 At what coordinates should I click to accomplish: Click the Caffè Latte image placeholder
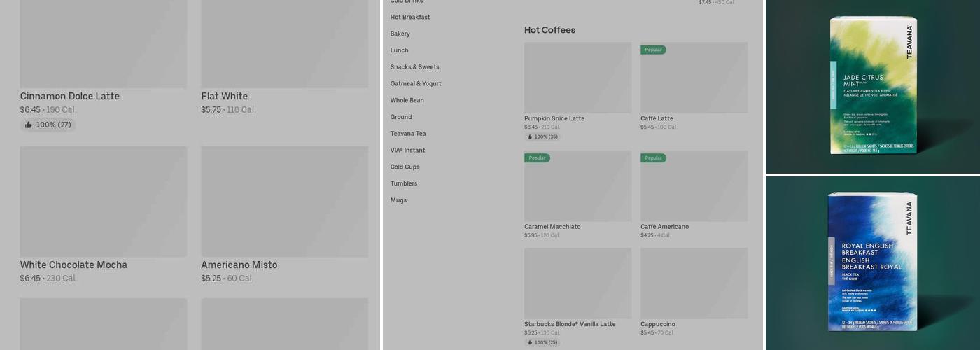pyautogui.click(x=694, y=78)
